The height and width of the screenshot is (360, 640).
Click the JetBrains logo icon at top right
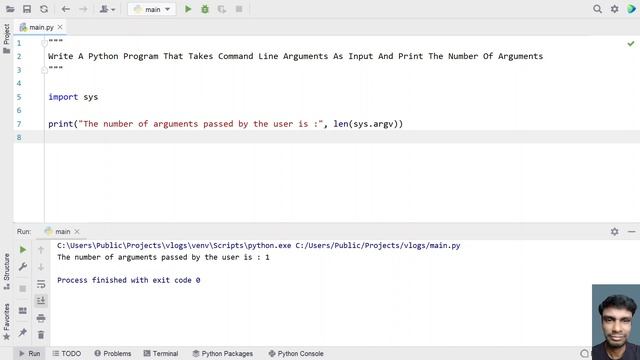click(x=631, y=9)
